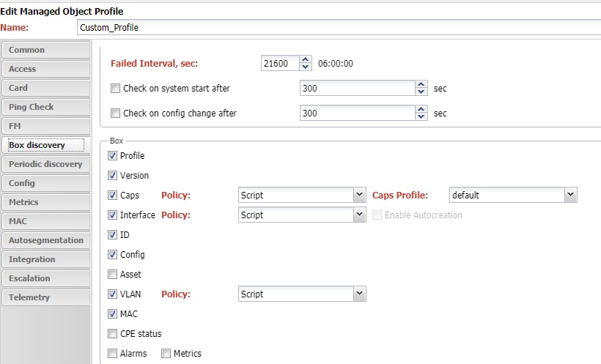
Task: Open the Periodic discovery tab
Action: tap(45, 164)
